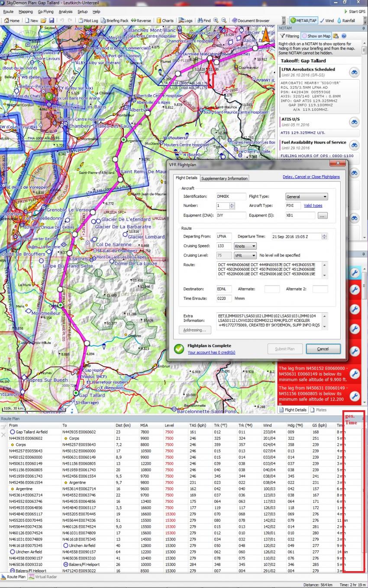Open the Charts toolbar item

pos(165,20)
